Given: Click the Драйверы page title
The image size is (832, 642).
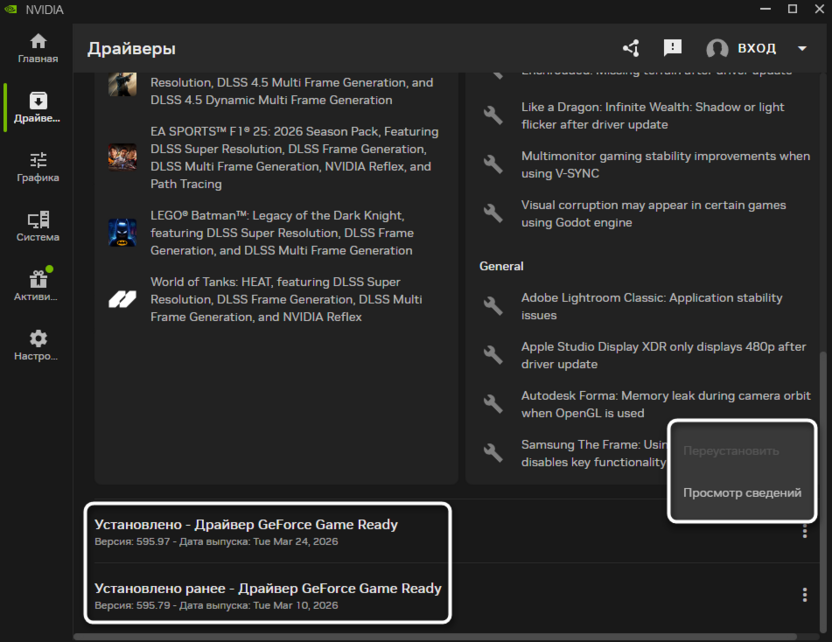Looking at the screenshot, I should point(132,48).
